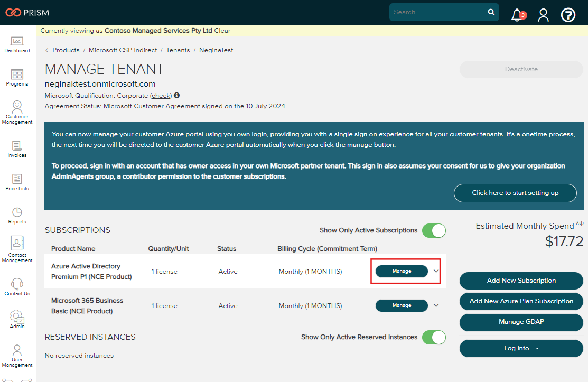Viewport: 588px width, 382px height.
Task: Go to Programs in the sidebar
Action: pyautogui.click(x=17, y=78)
